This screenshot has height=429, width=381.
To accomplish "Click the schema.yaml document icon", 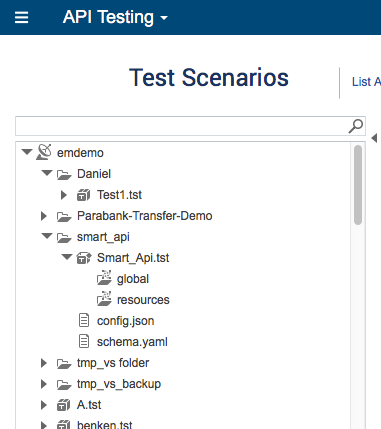I will click(x=84, y=342).
